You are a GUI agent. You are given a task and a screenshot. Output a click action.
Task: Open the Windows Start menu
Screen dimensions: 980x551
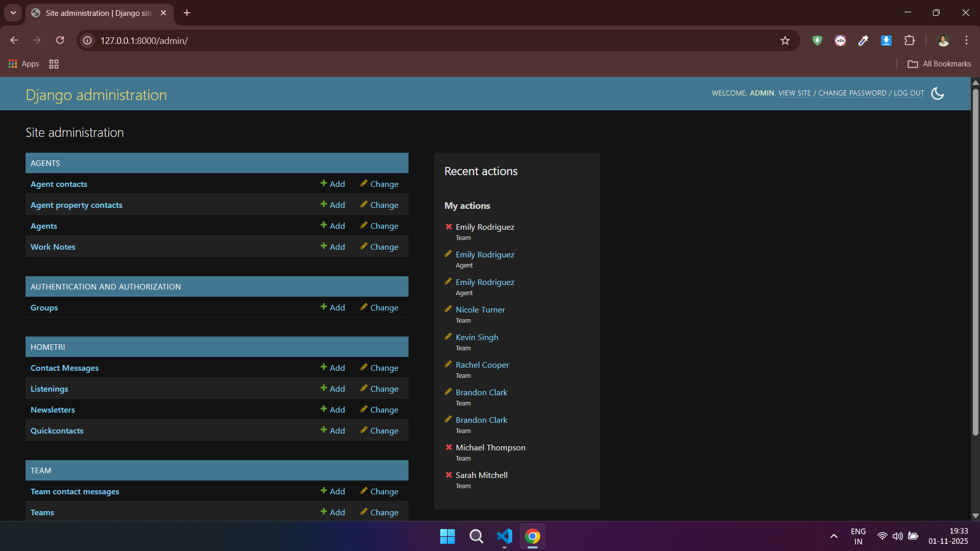(x=447, y=536)
